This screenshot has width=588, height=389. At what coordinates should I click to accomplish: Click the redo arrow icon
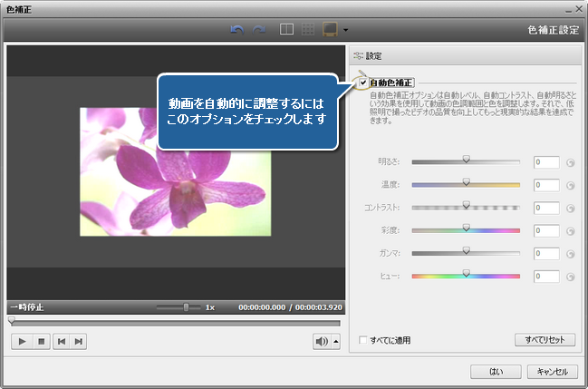257,29
